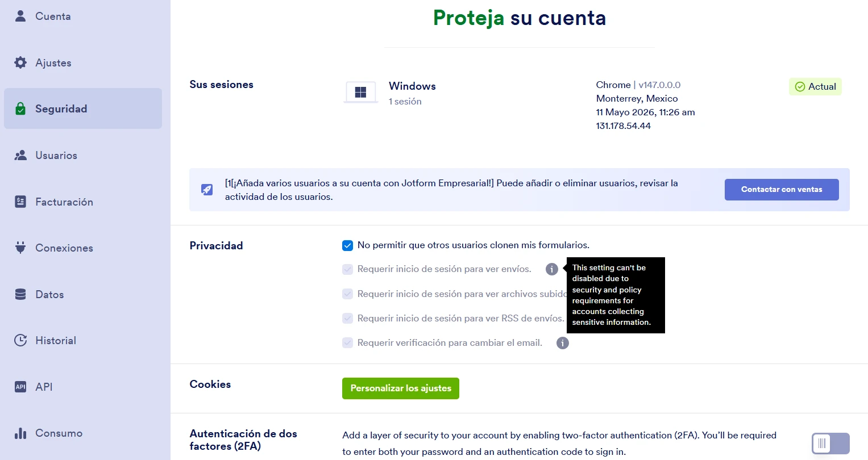This screenshot has height=460, width=868.
Task: Click the 'Proteja su cuenta' page title
Action: coord(520,18)
